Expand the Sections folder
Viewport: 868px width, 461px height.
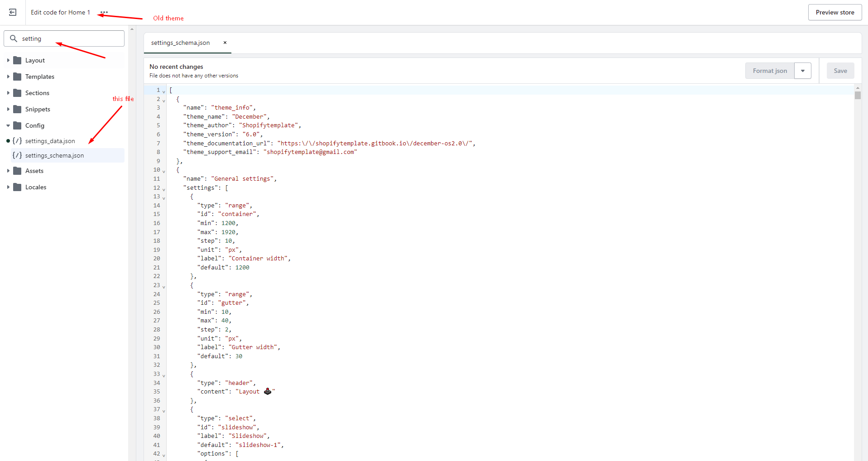(x=8, y=93)
